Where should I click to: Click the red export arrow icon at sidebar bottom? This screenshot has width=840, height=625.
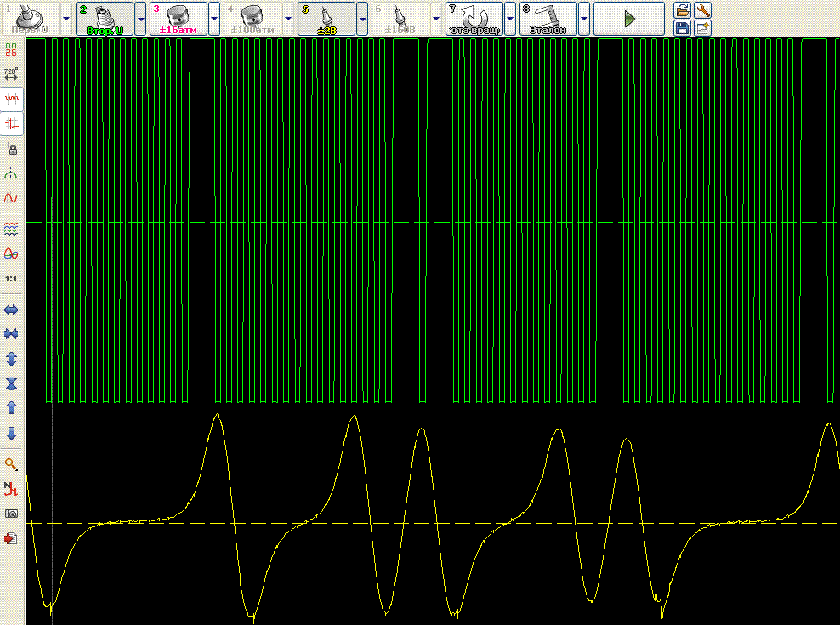[x=11, y=537]
